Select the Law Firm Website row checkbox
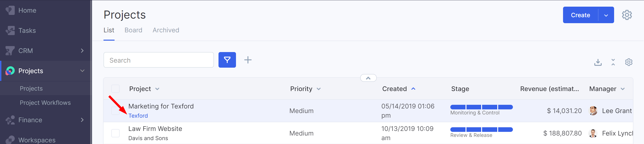This screenshot has height=144, width=644. 115,133
